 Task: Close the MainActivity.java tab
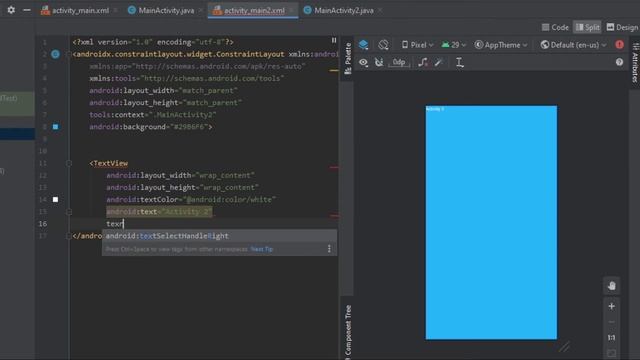click(200, 11)
